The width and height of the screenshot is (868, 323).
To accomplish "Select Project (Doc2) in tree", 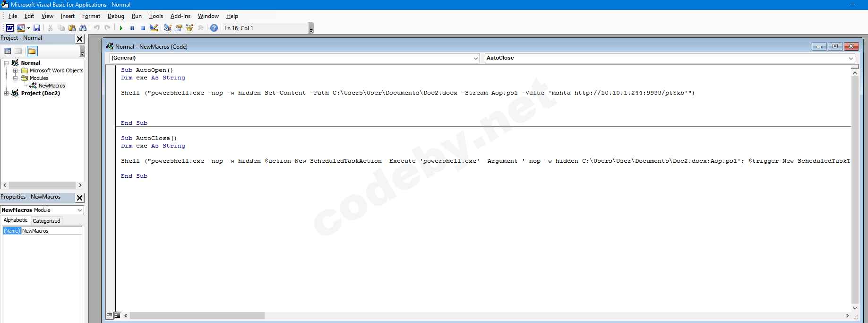I will click(40, 93).
